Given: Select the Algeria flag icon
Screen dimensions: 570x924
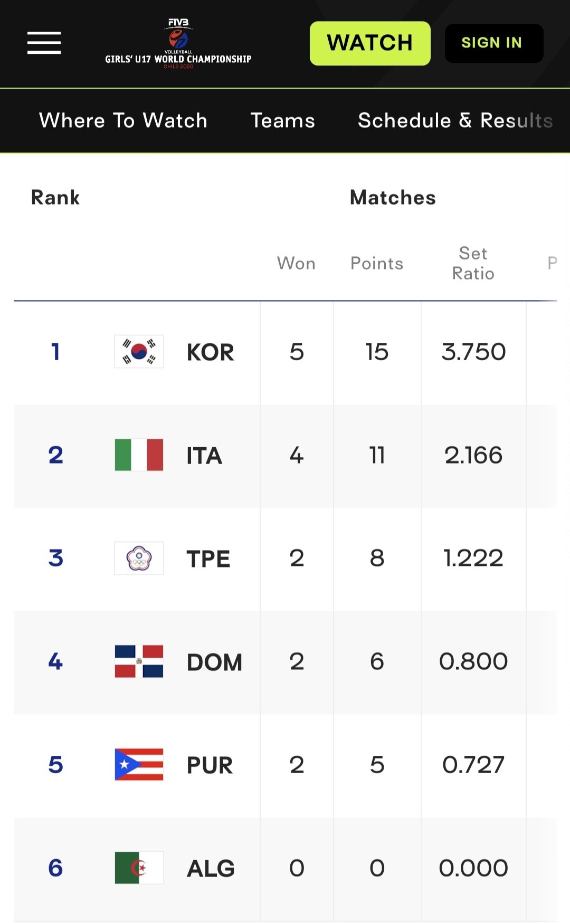Looking at the screenshot, I should click(139, 868).
